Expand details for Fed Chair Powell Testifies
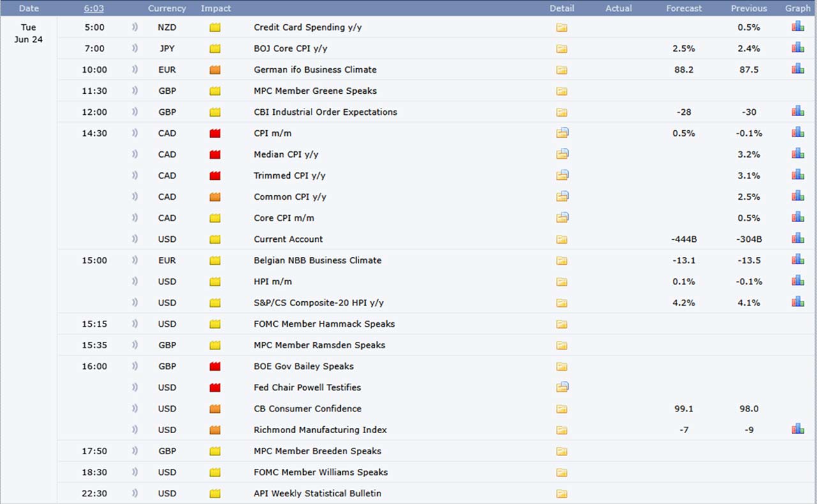817x504 pixels. pos(562,387)
